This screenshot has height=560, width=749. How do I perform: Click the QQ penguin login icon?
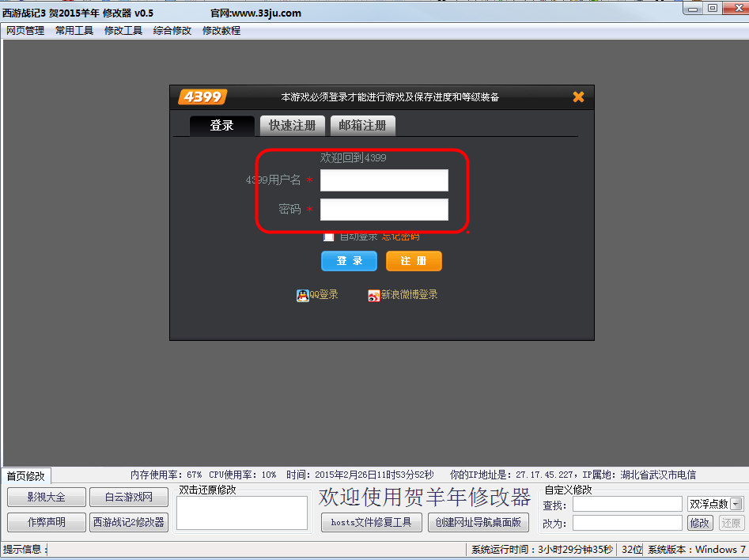[x=302, y=295]
